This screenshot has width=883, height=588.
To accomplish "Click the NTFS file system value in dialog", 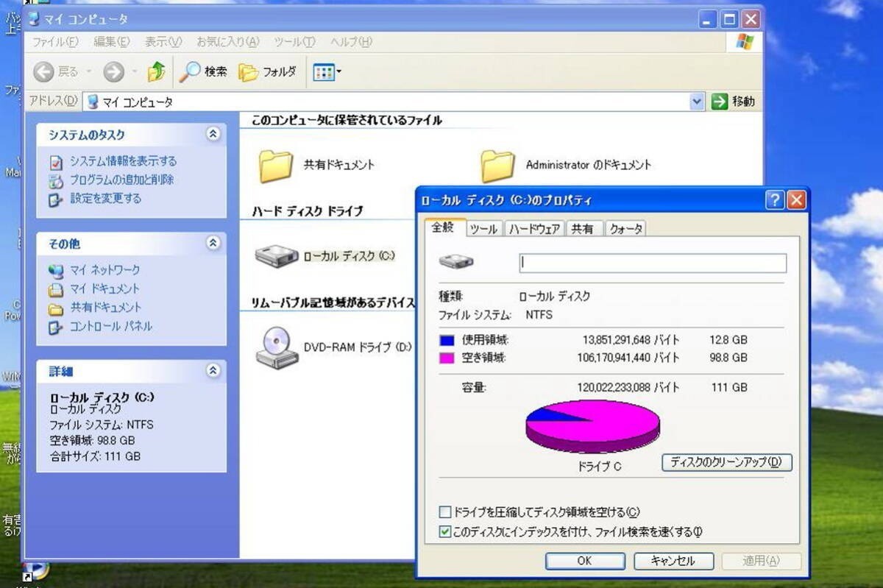I will [539, 315].
